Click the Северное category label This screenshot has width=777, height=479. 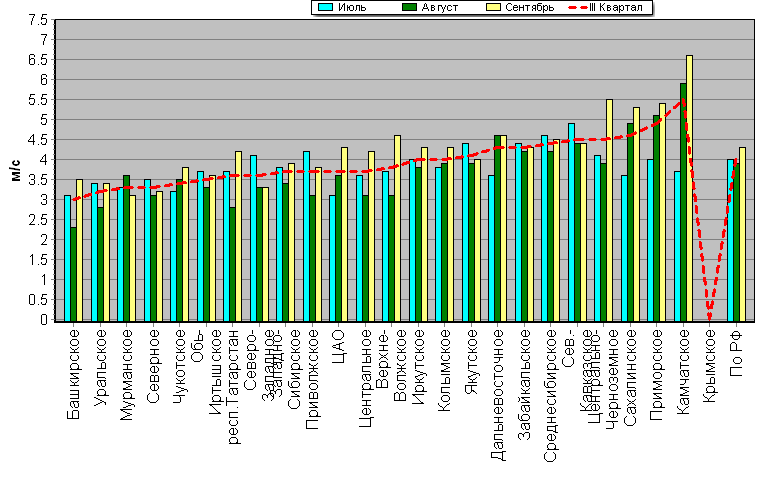(154, 366)
